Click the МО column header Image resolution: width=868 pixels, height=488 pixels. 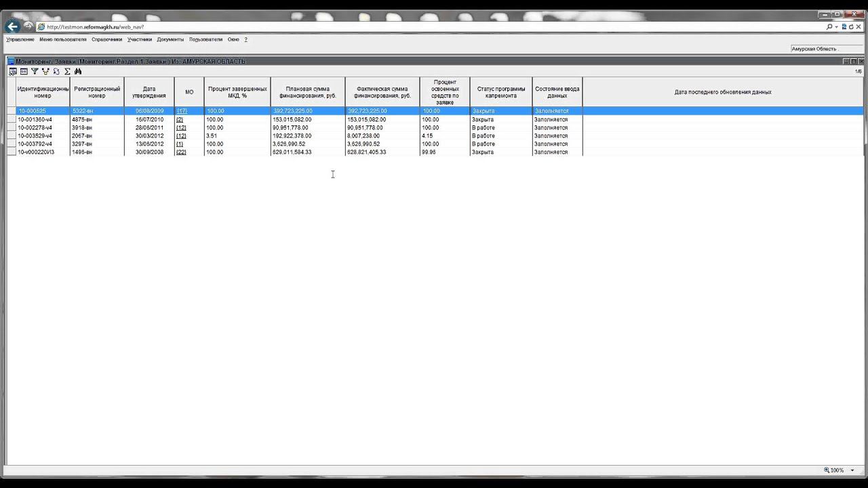pyautogui.click(x=189, y=92)
